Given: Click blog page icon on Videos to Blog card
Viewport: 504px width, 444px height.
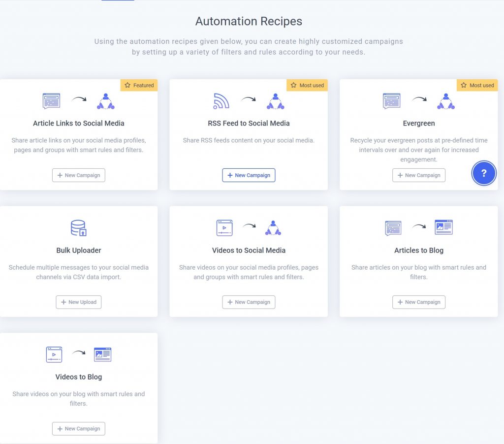Looking at the screenshot, I should click(x=102, y=354).
